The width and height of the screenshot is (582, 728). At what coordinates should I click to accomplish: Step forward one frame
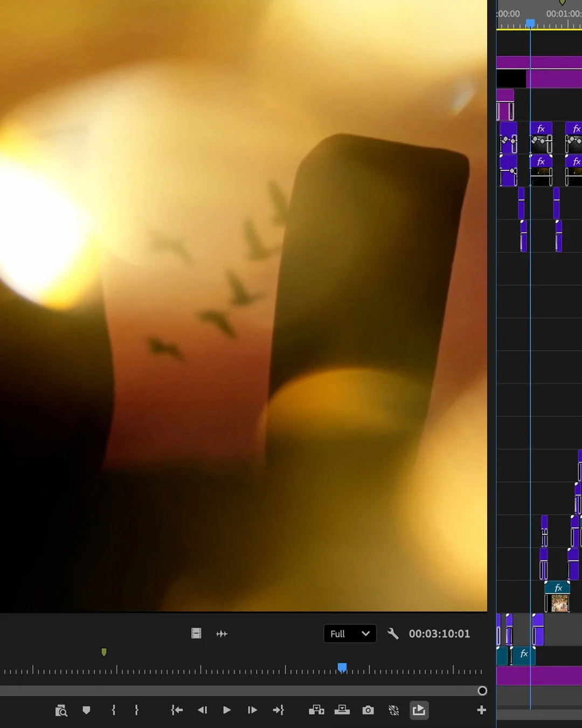click(x=252, y=710)
